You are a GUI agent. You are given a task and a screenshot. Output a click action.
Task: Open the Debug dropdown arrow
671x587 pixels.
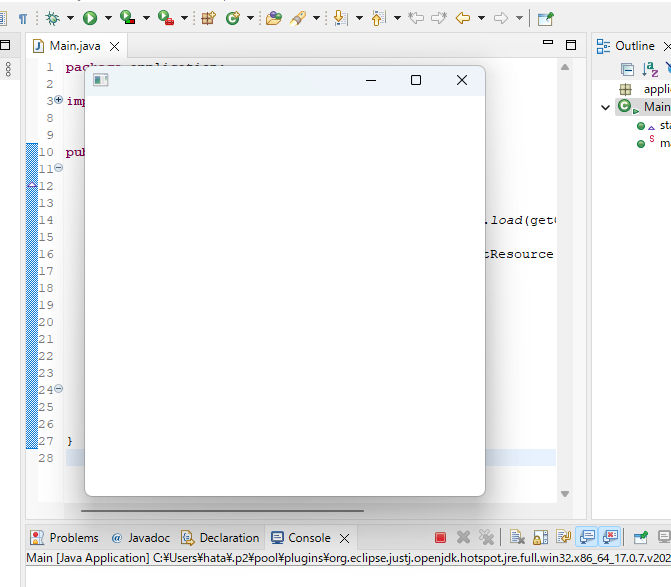[70, 18]
